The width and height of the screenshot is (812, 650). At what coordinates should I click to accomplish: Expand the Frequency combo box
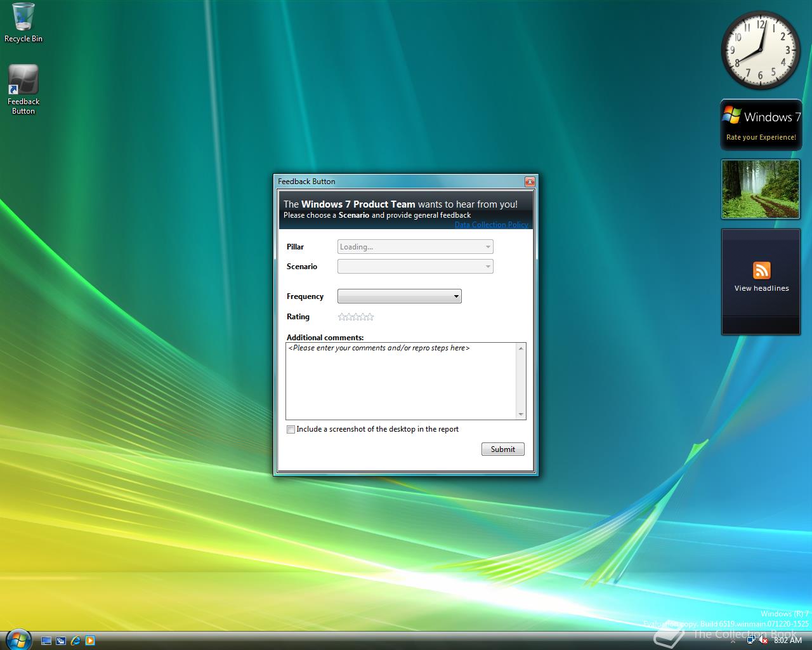[400, 296]
